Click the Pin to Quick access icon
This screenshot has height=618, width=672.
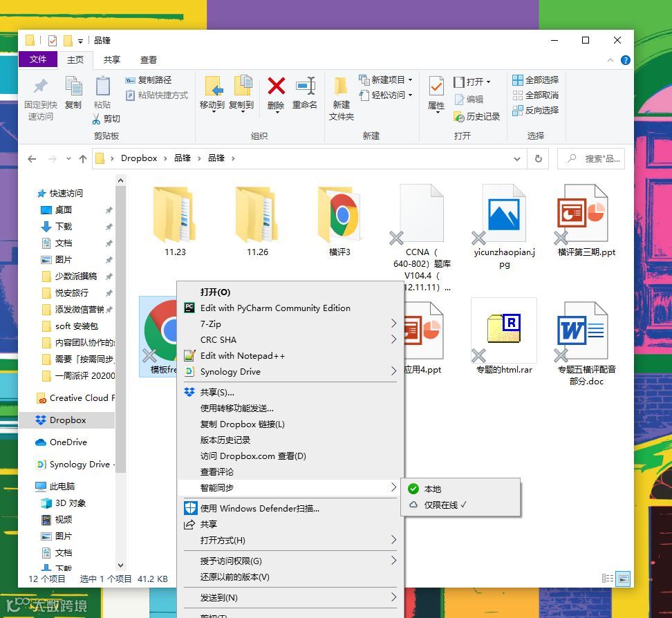41,86
